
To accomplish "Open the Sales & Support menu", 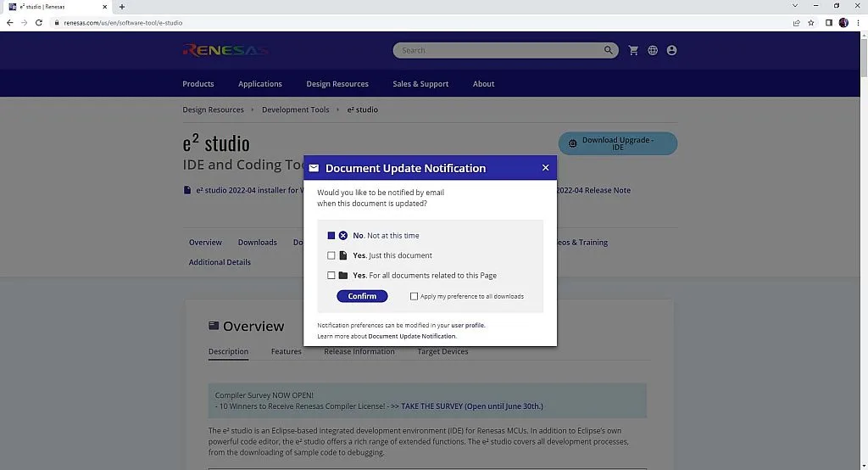I will point(420,84).
